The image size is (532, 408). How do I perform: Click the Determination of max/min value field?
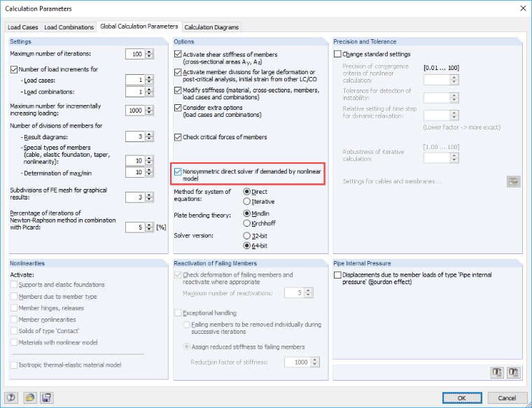(x=135, y=172)
